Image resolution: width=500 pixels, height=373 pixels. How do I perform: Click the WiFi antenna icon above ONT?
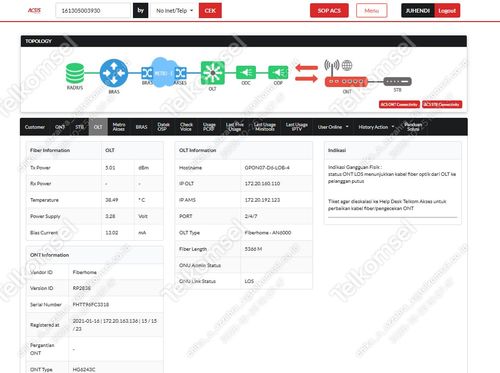[332, 67]
